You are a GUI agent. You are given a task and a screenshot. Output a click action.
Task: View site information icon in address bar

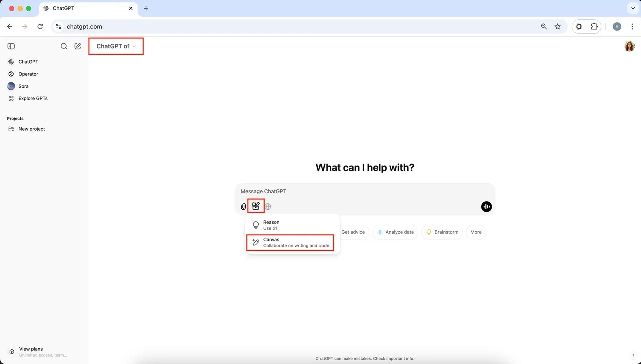58,27
